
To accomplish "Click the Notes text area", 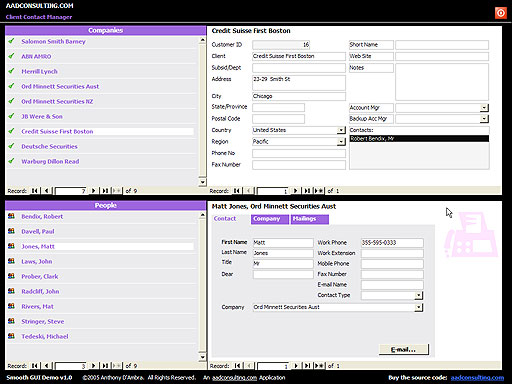I will (x=442, y=82).
